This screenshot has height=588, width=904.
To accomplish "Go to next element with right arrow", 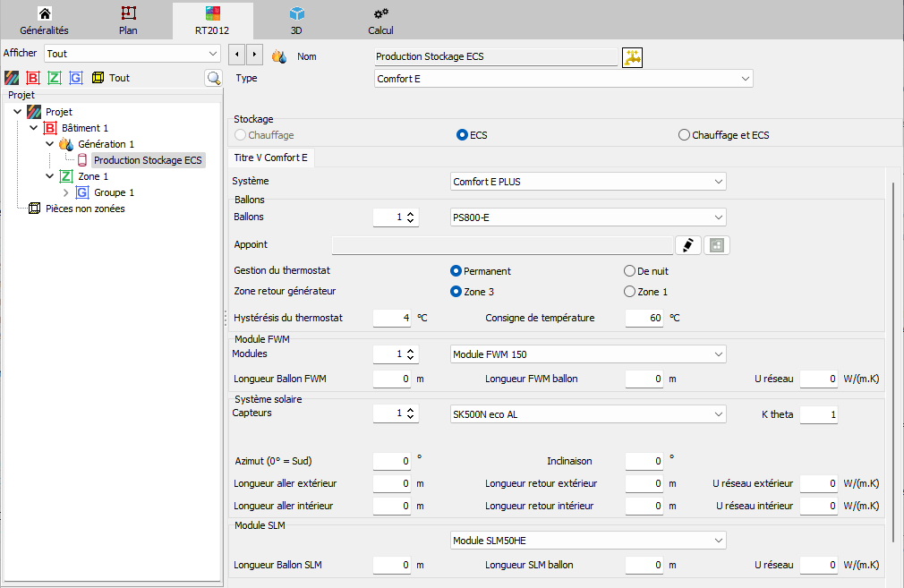I will click(x=254, y=55).
